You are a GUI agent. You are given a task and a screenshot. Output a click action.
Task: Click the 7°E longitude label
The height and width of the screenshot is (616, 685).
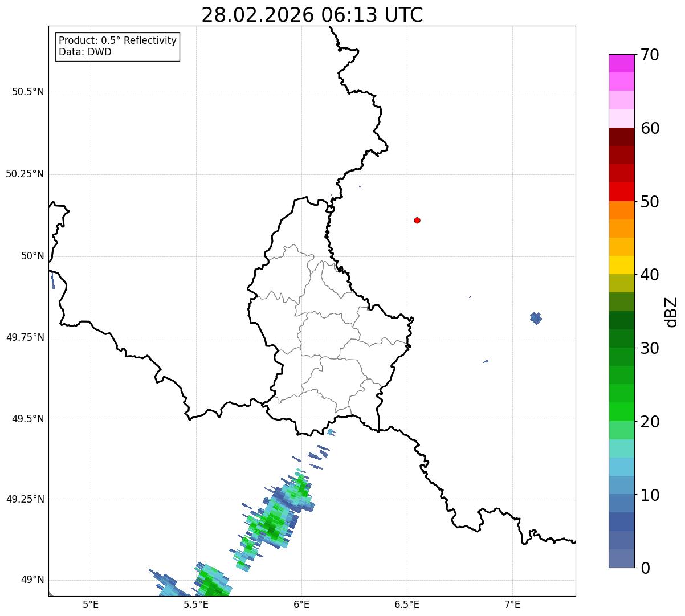click(x=512, y=604)
